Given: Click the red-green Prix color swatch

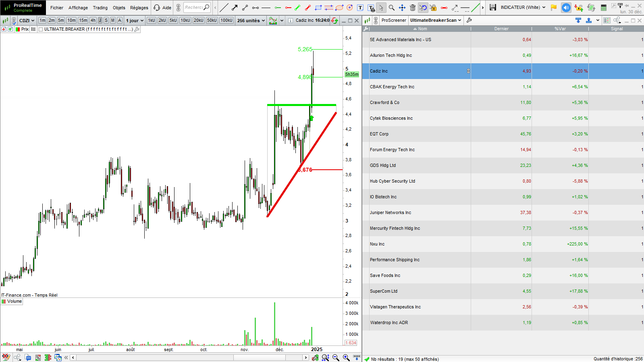Looking at the screenshot, I should pos(17,29).
